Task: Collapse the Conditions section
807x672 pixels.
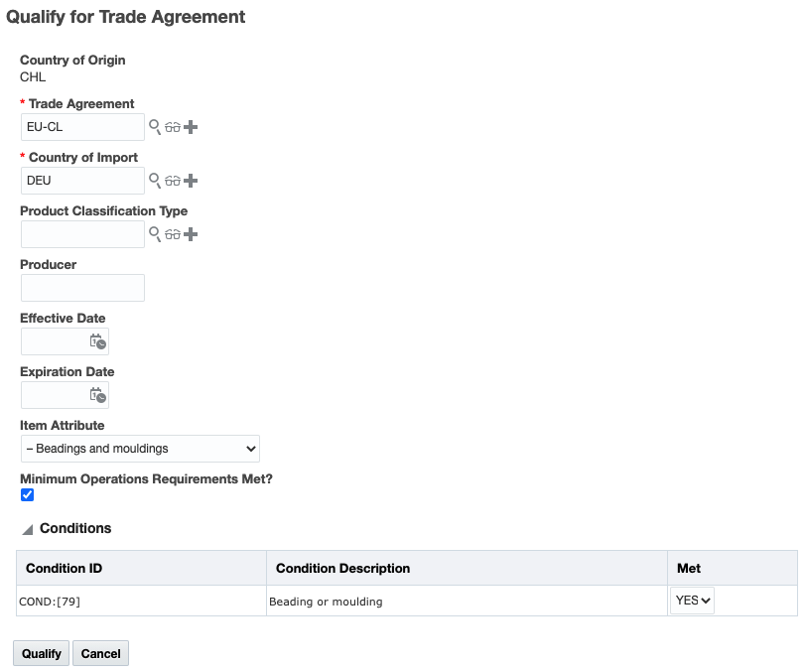Action: [28, 529]
